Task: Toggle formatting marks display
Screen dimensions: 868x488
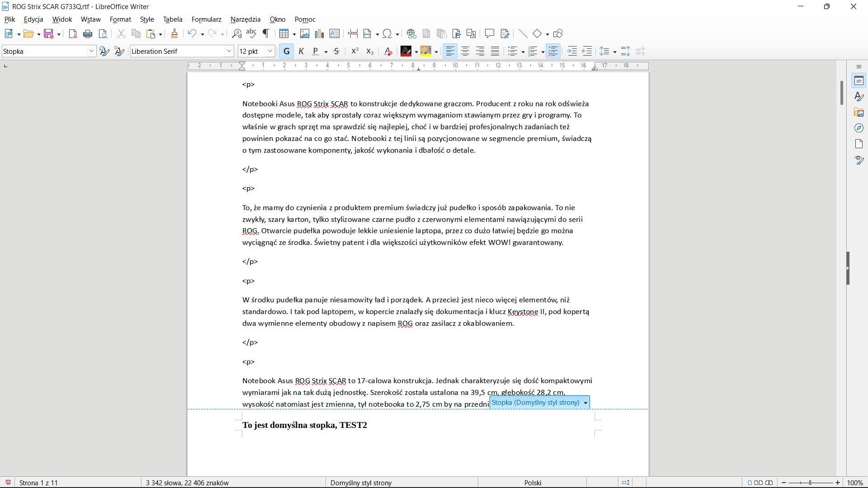Action: [266, 33]
